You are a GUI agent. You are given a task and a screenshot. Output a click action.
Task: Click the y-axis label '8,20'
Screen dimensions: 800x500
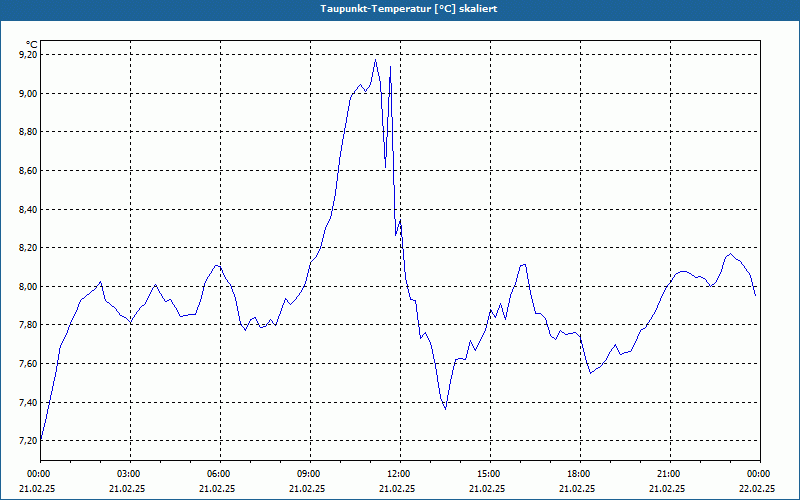(x=27, y=248)
